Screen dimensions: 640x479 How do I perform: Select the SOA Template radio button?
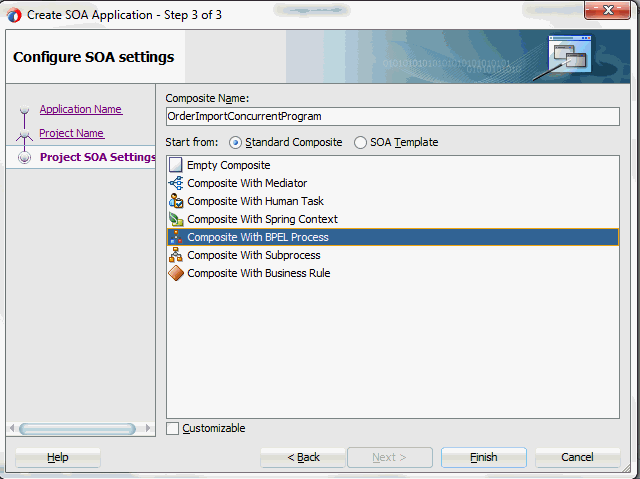360,142
